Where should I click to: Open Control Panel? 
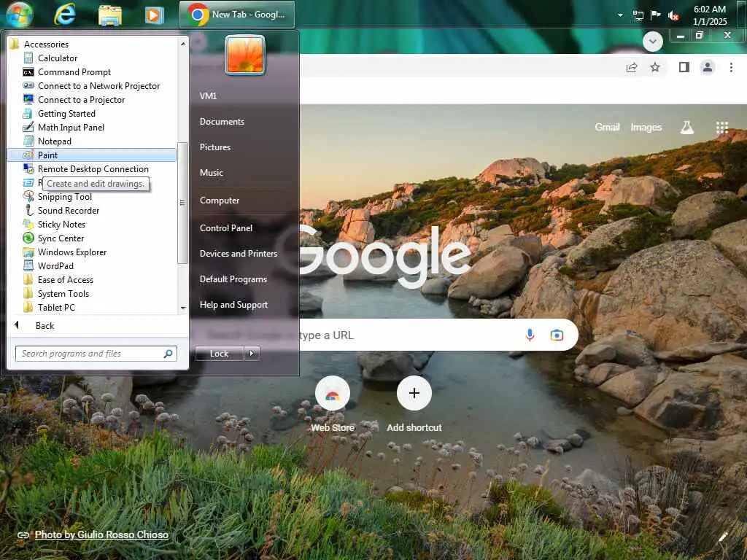pyautogui.click(x=226, y=227)
